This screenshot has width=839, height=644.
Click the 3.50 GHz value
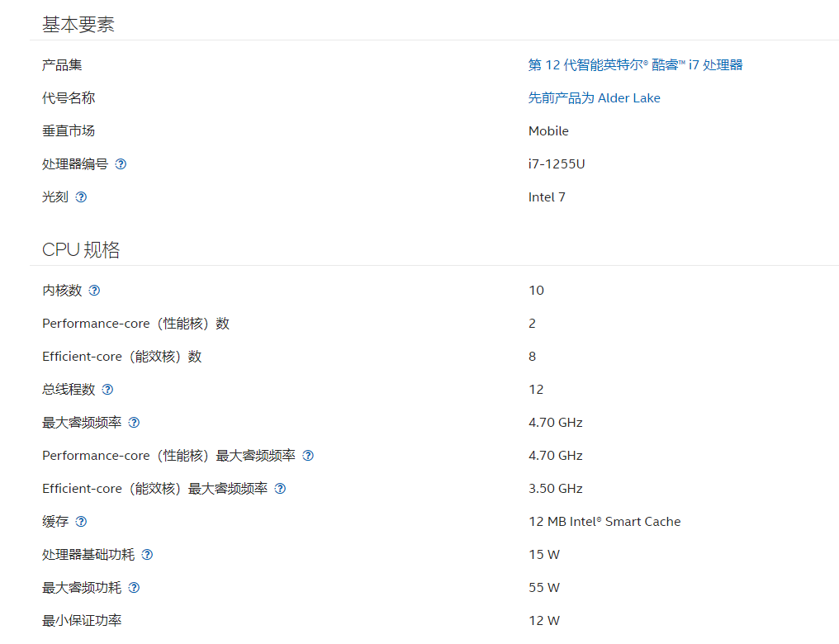tap(556, 488)
